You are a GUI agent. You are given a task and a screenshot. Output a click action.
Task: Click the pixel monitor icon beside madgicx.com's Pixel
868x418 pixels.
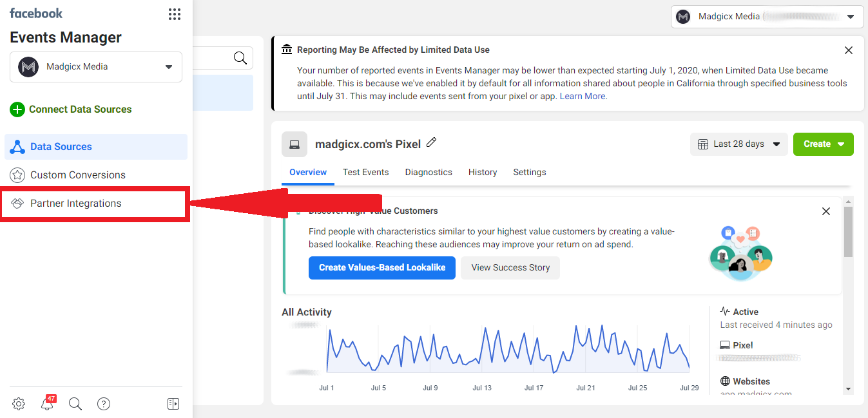tap(294, 144)
